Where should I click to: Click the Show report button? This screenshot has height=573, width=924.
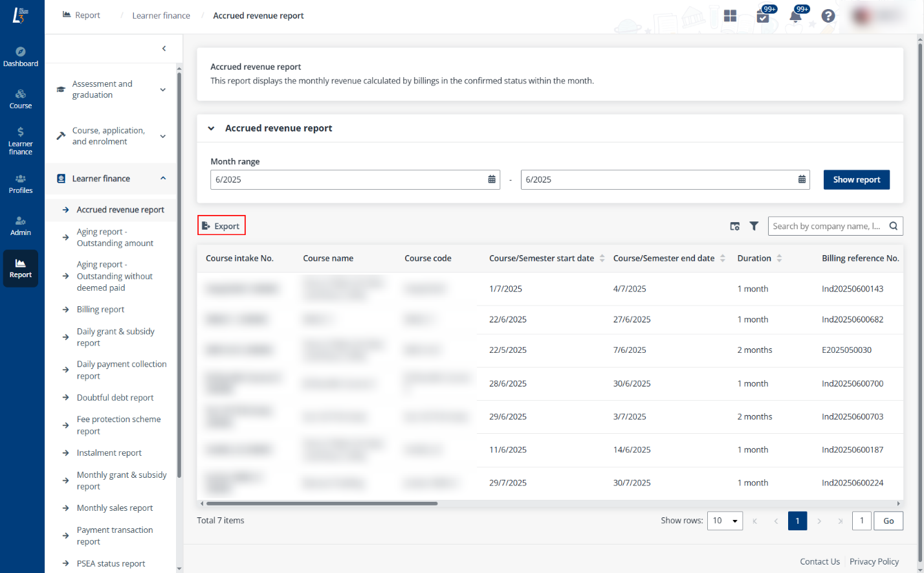pos(856,179)
